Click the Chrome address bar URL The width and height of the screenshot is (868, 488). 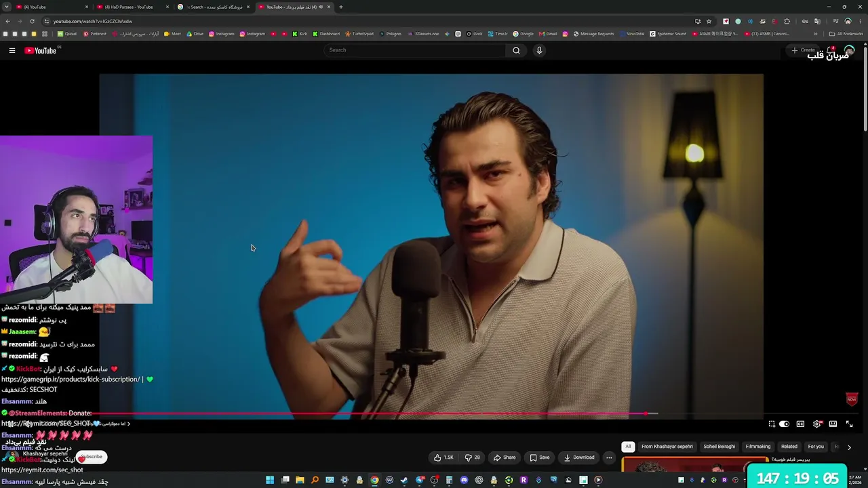click(92, 21)
